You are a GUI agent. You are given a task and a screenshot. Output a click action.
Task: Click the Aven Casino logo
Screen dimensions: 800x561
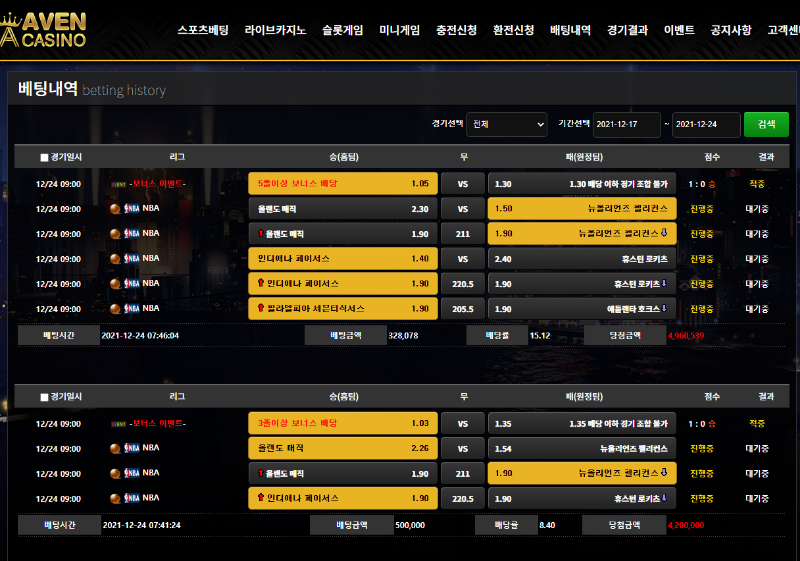click(43, 30)
